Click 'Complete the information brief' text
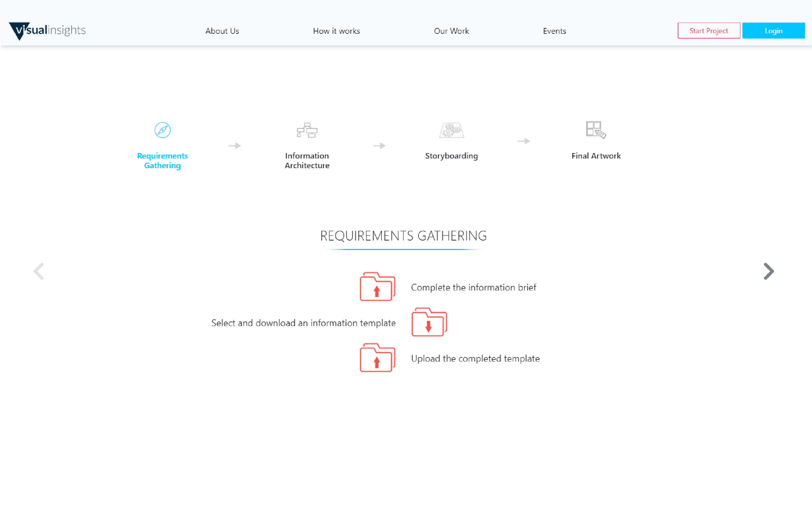This screenshot has width=812, height=518. coord(474,287)
